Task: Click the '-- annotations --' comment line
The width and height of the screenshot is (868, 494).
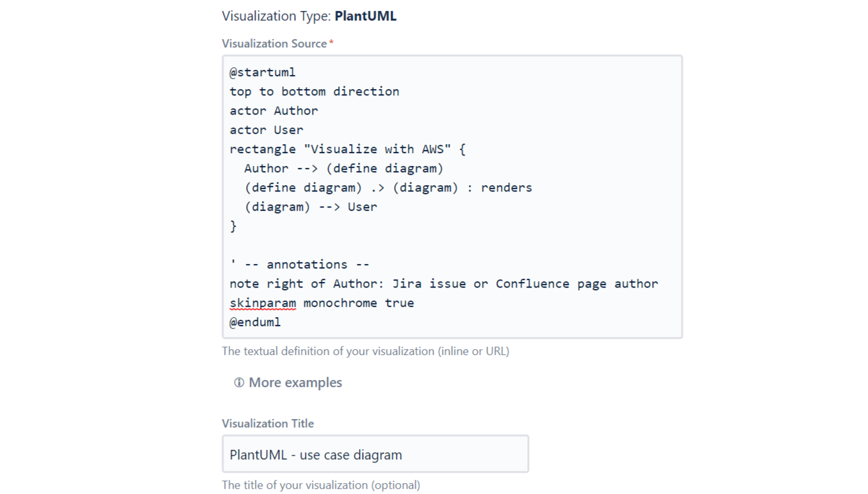Action: point(306,265)
